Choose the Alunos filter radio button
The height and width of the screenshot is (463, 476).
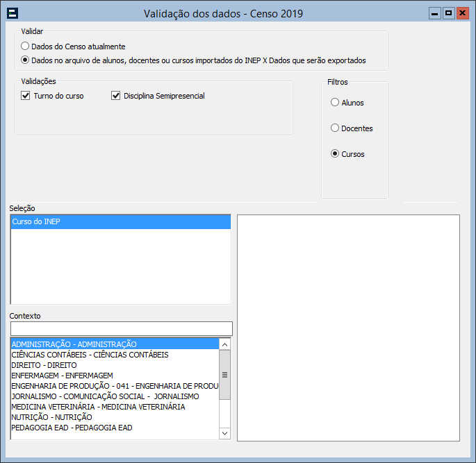click(335, 102)
